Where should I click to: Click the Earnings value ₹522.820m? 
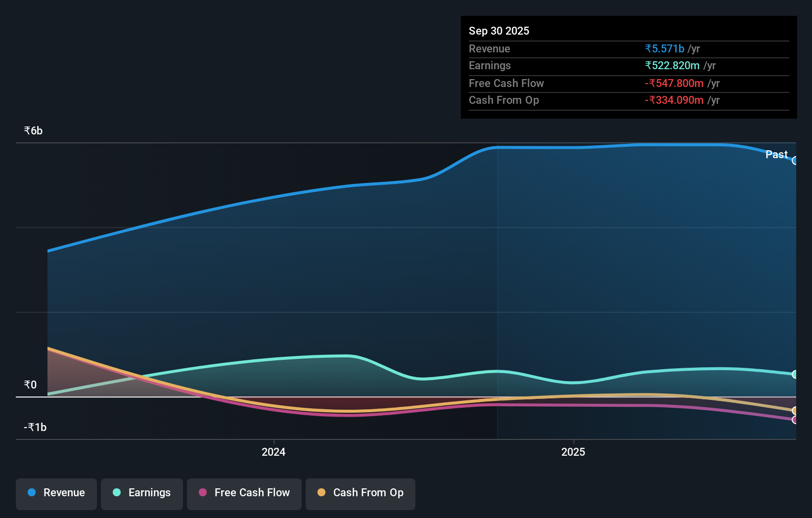(673, 65)
